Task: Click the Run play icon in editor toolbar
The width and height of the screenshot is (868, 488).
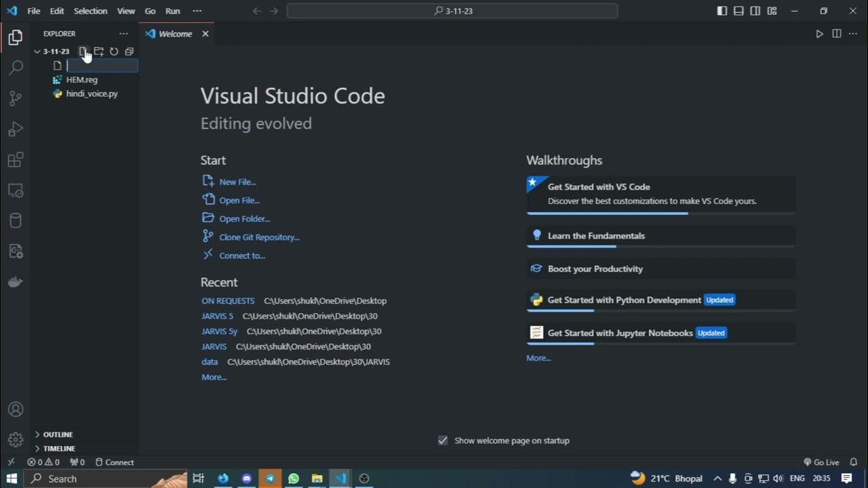Action: (819, 33)
